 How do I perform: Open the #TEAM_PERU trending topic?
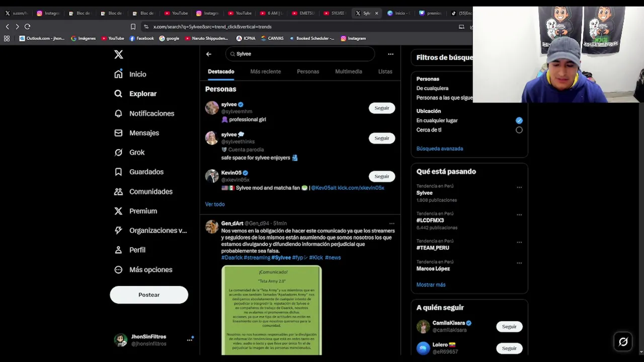tap(433, 248)
